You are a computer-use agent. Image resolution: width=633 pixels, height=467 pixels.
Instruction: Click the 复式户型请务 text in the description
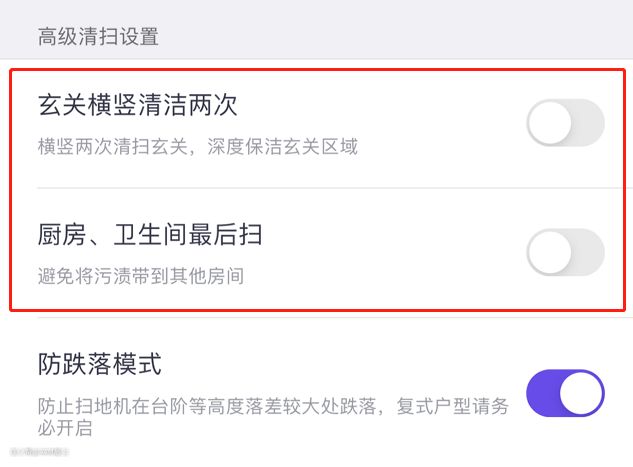click(458, 406)
